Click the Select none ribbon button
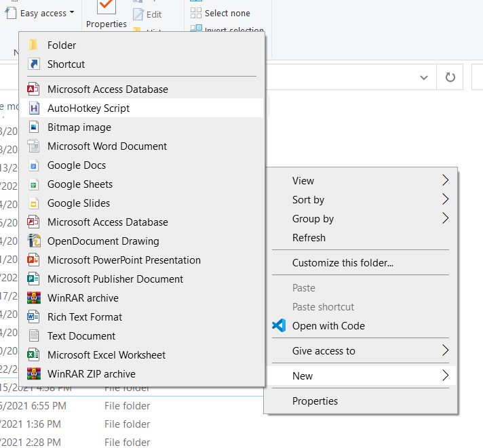483x448 pixels. click(220, 14)
